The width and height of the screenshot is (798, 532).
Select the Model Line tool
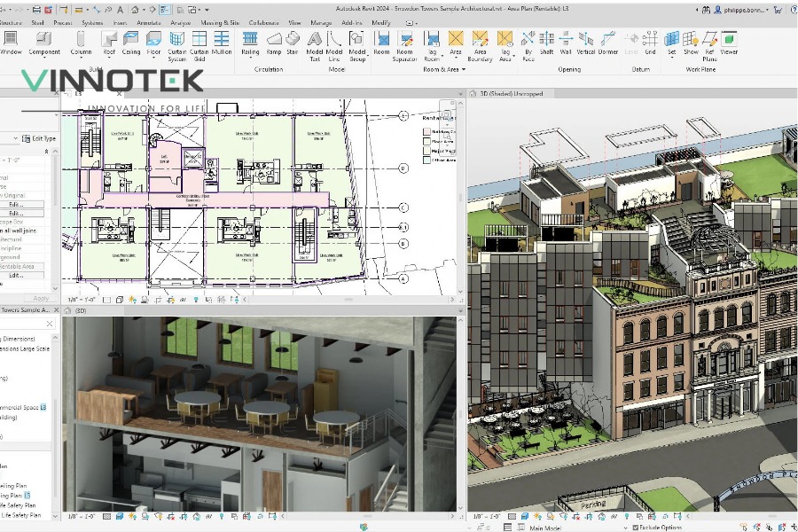click(x=334, y=46)
